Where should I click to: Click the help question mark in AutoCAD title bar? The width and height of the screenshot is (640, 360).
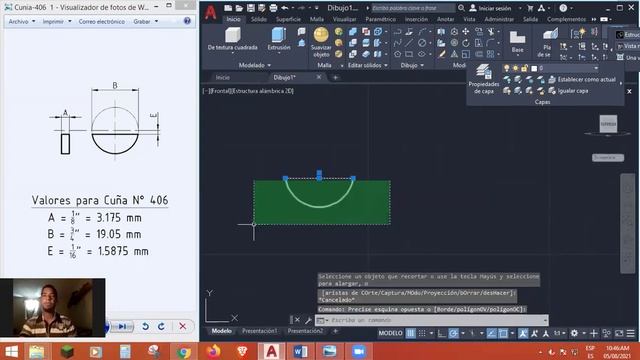tap(563, 8)
